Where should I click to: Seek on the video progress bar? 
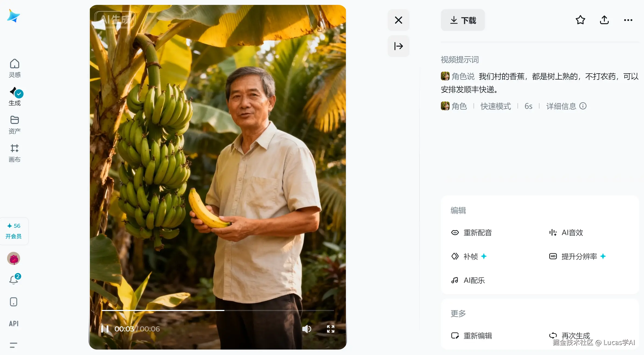[217, 310]
